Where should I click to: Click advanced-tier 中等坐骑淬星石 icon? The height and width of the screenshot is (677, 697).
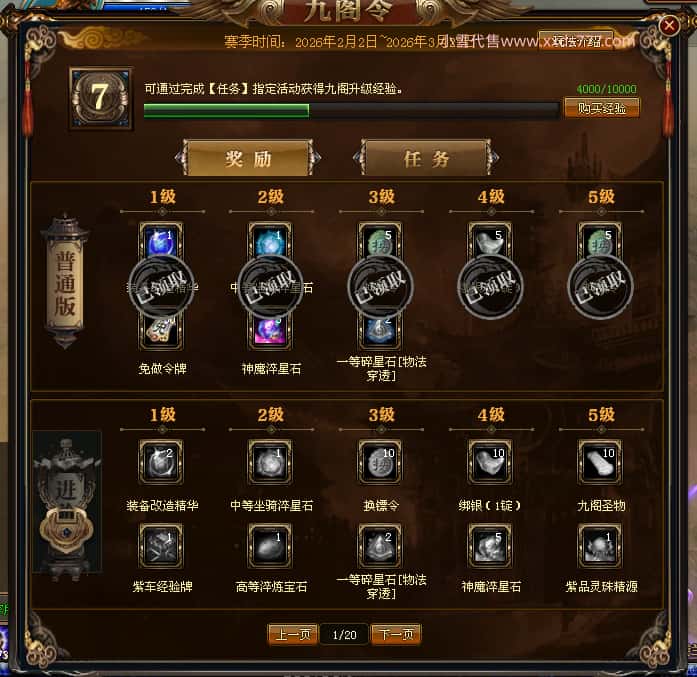(x=270, y=462)
